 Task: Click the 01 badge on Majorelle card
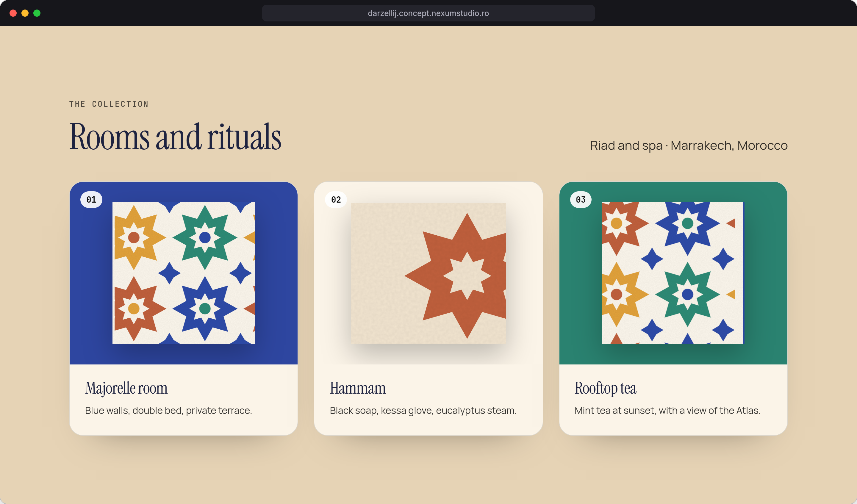pyautogui.click(x=91, y=200)
